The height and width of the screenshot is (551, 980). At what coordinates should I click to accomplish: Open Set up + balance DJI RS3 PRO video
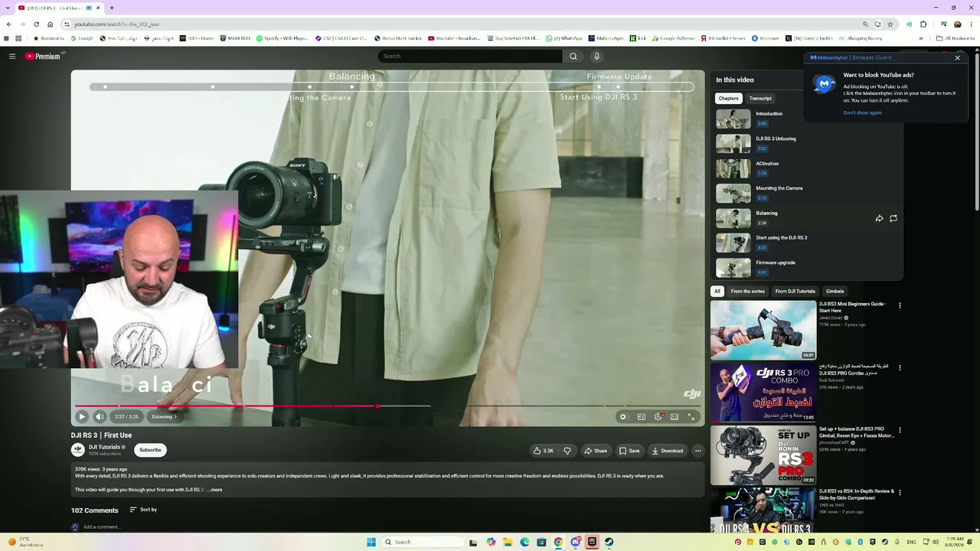(763, 455)
